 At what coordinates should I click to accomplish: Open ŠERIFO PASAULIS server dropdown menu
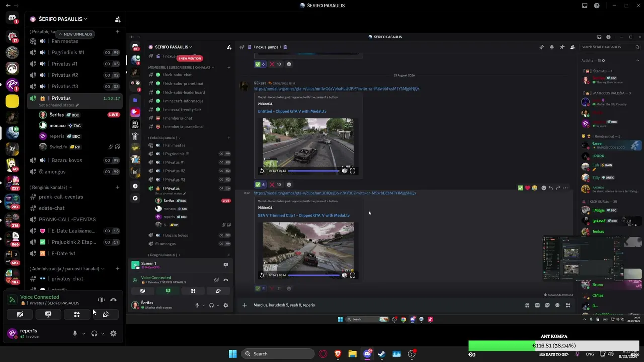coord(62,19)
